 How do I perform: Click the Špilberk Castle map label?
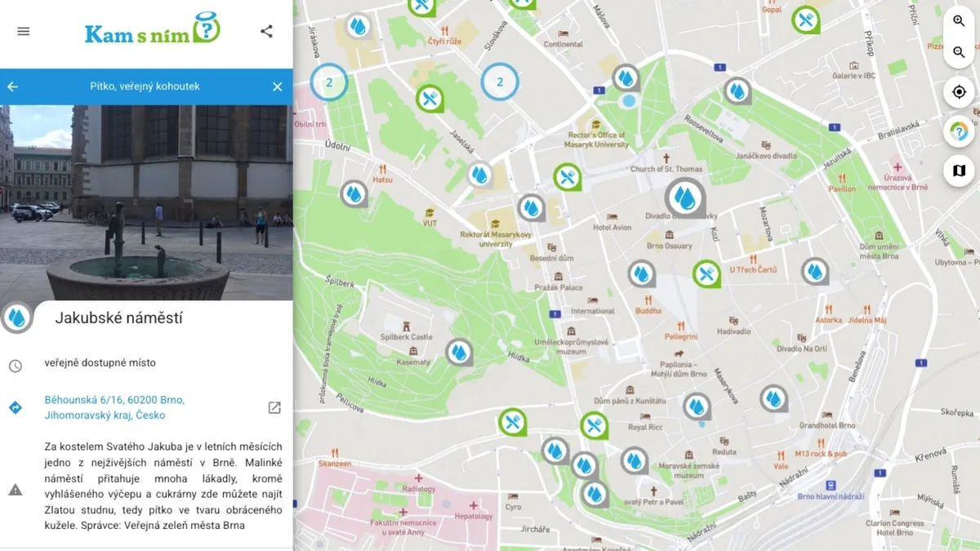pyautogui.click(x=406, y=337)
